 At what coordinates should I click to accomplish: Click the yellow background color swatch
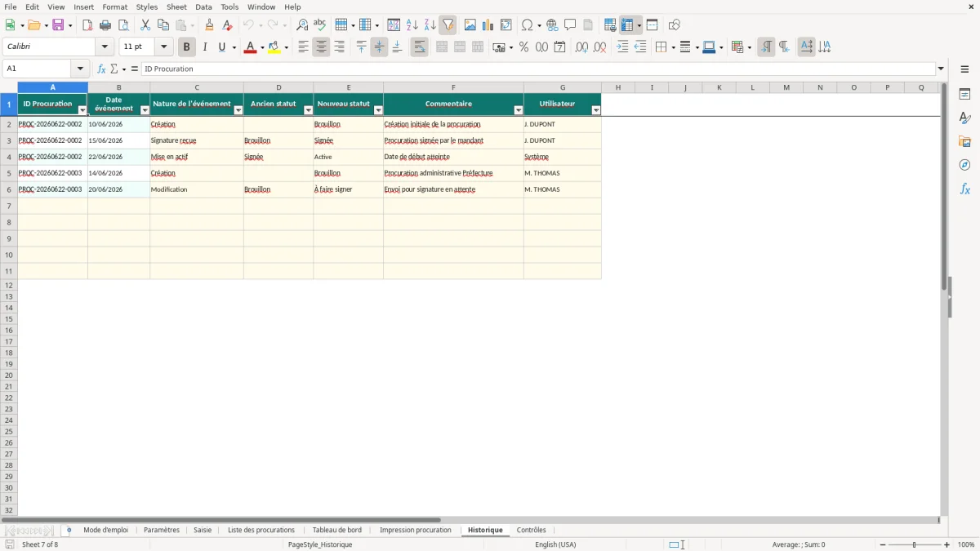coord(274,47)
